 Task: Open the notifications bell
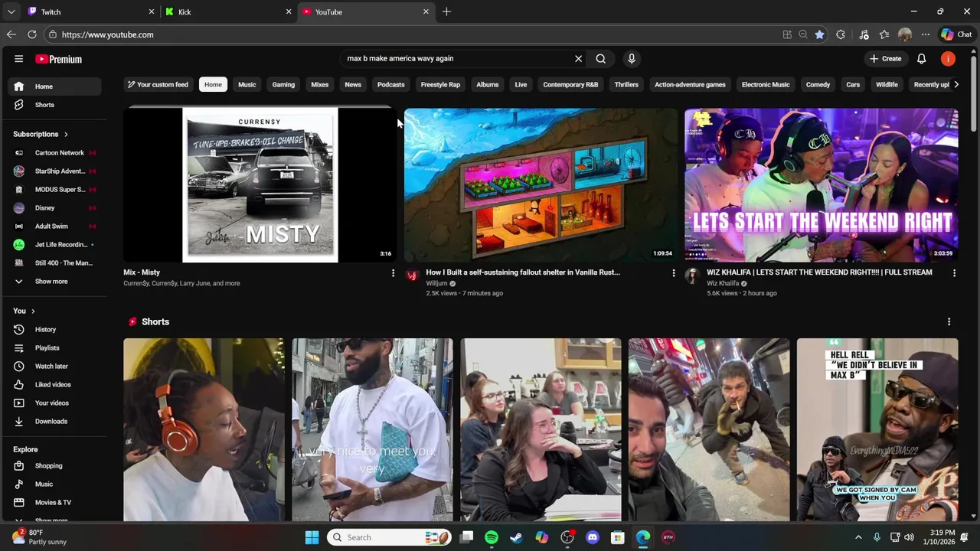point(922,58)
